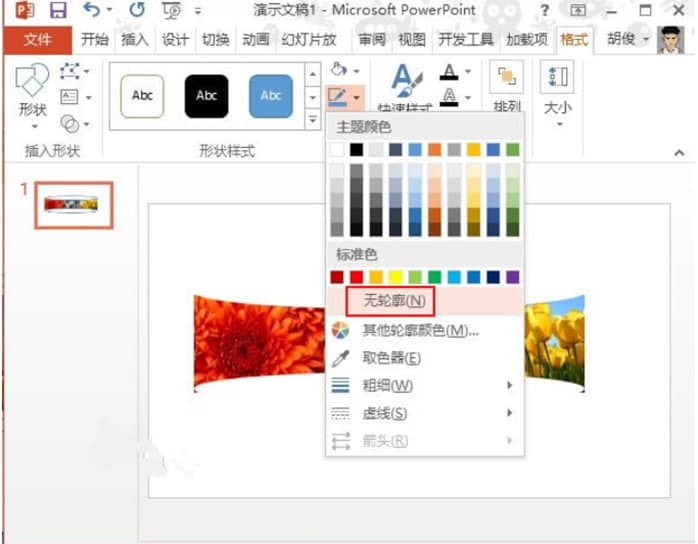Switch to the 切换 tab

(x=215, y=40)
